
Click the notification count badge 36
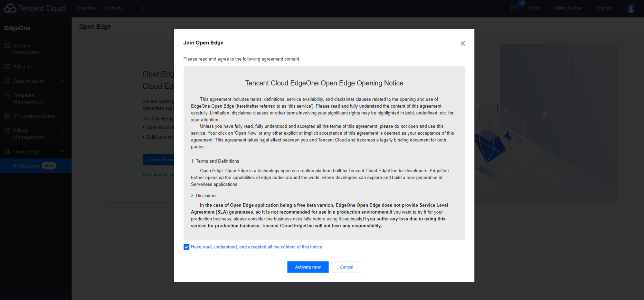click(522, 3)
